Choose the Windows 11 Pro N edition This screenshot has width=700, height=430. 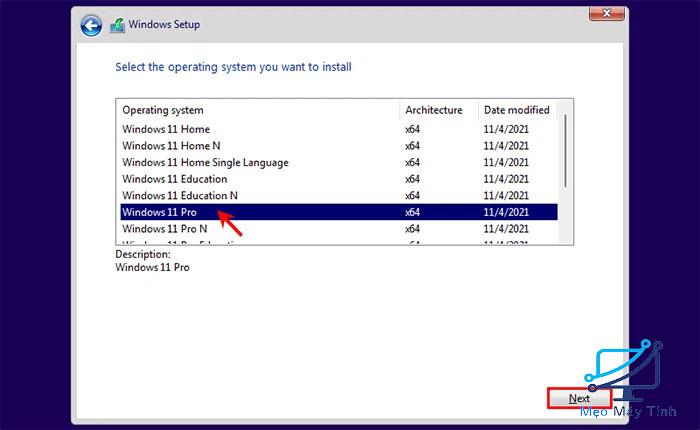(339, 229)
